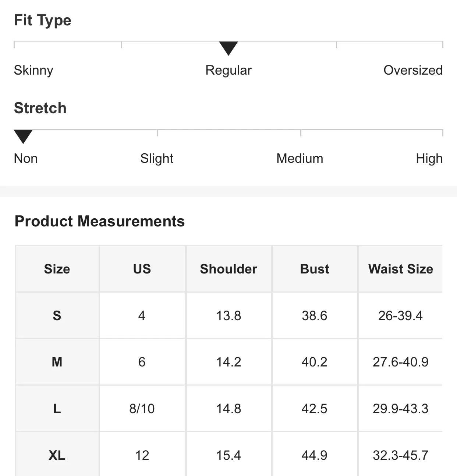
Task: Click the Product Measurements heading
Action: point(100,221)
